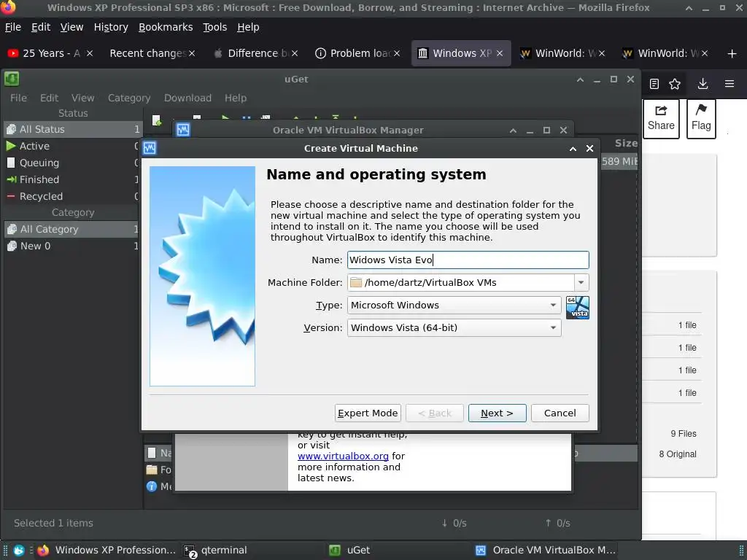The width and height of the screenshot is (747, 560).
Task: Switch to Oracle VM VirtualBox in taskbar
Action: pos(546,550)
